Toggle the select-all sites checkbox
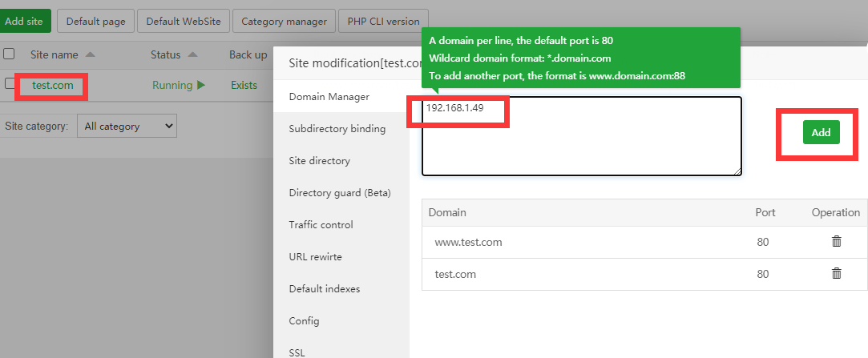868x358 pixels. [x=9, y=54]
